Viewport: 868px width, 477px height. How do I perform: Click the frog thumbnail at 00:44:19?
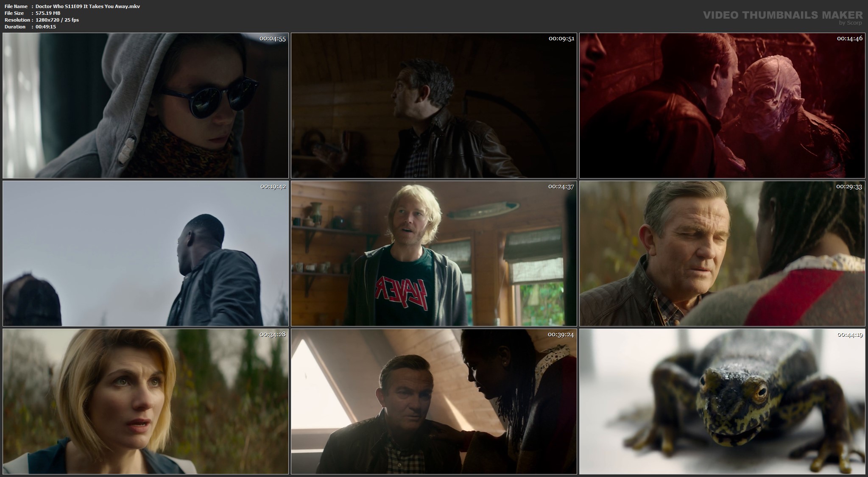point(722,402)
